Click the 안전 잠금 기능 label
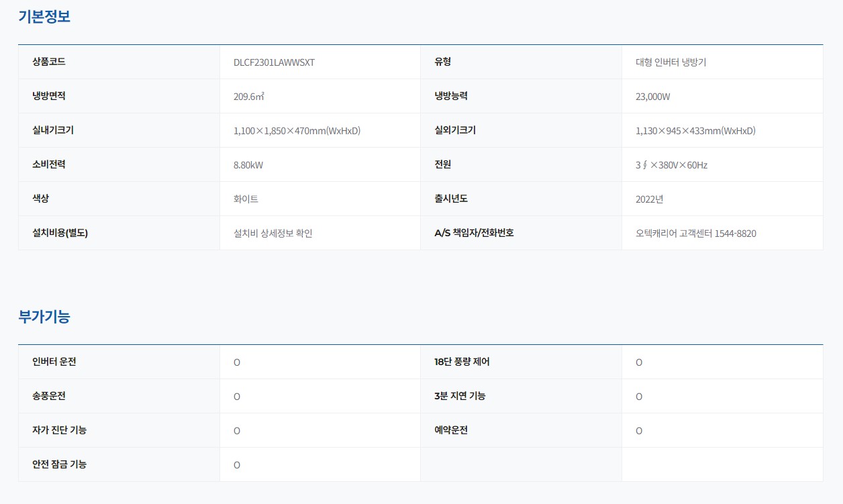The image size is (843, 504). coord(59,464)
